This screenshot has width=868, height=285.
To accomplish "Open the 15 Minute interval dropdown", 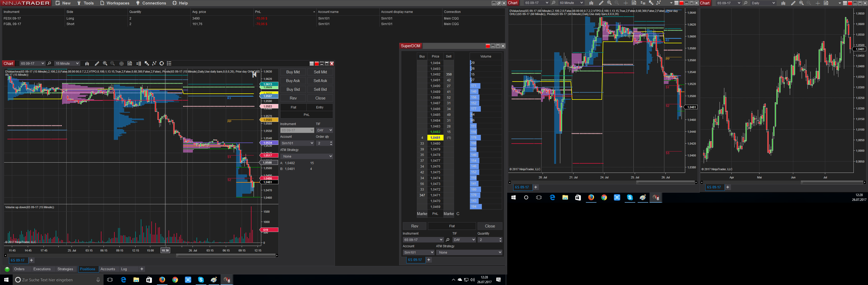I will click(x=67, y=64).
